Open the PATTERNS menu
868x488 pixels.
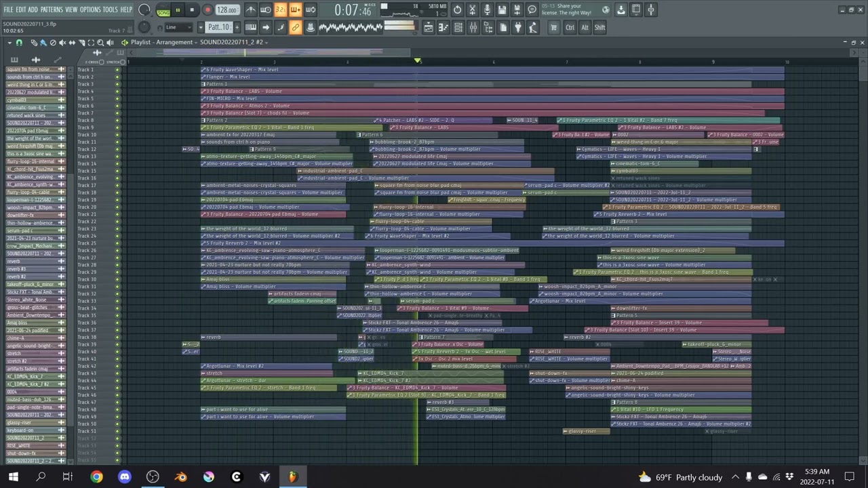(x=52, y=9)
